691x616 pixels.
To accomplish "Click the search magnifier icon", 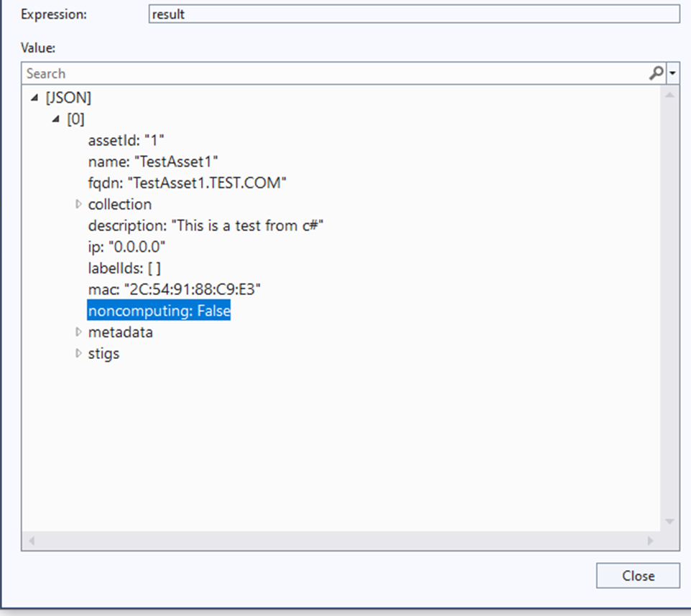I will coord(656,73).
